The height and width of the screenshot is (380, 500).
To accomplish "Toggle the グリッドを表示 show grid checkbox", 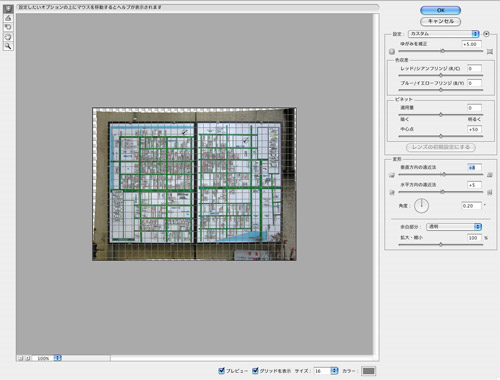I will tap(255, 370).
